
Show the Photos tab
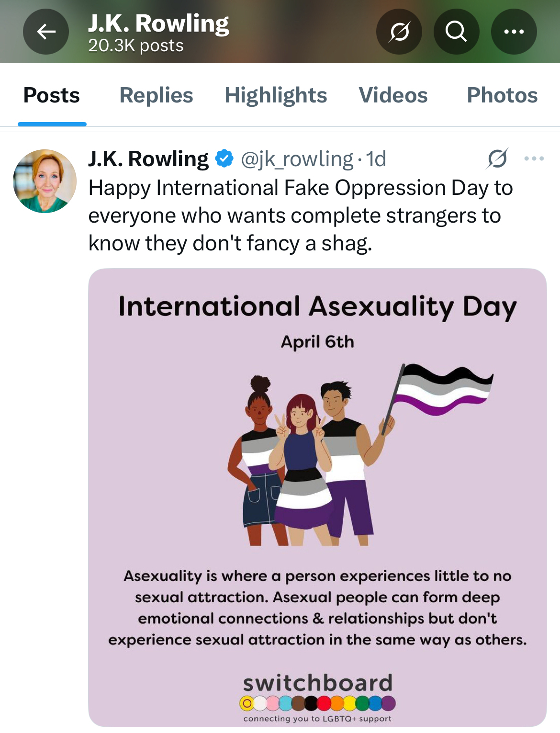(502, 95)
